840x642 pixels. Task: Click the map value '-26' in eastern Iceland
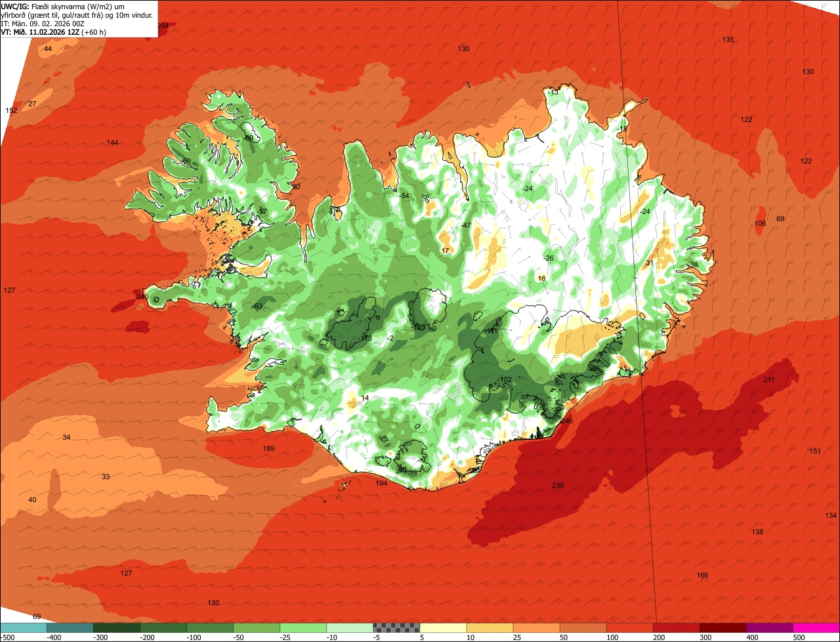549,258
